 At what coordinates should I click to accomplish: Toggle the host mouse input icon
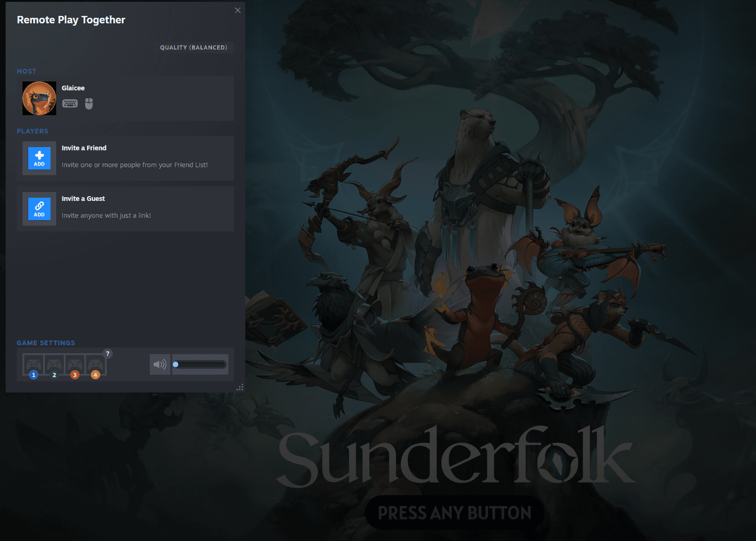[89, 104]
